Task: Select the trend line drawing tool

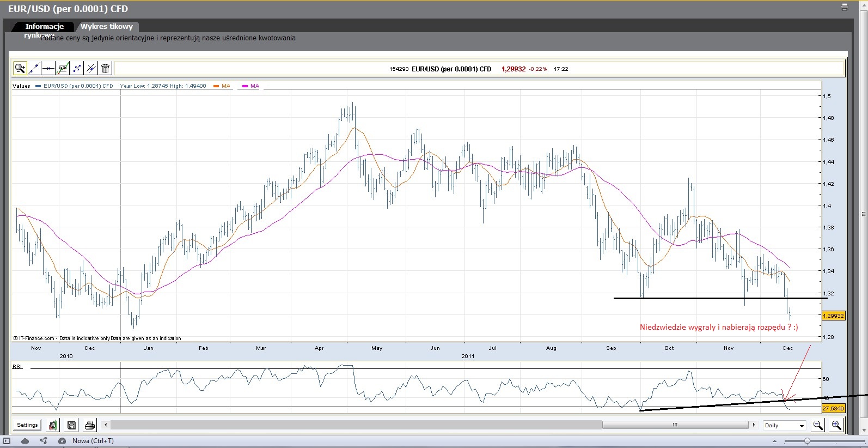Action: pos(34,68)
